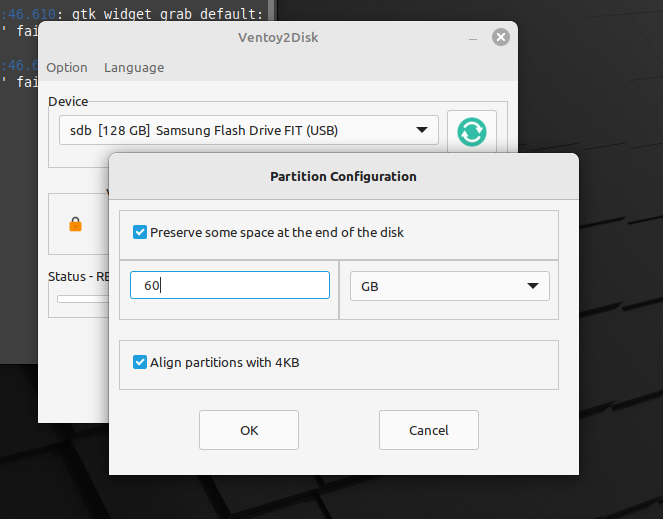Click the Ventoy2Disk window title text
This screenshot has height=519, width=663.
[x=278, y=38]
